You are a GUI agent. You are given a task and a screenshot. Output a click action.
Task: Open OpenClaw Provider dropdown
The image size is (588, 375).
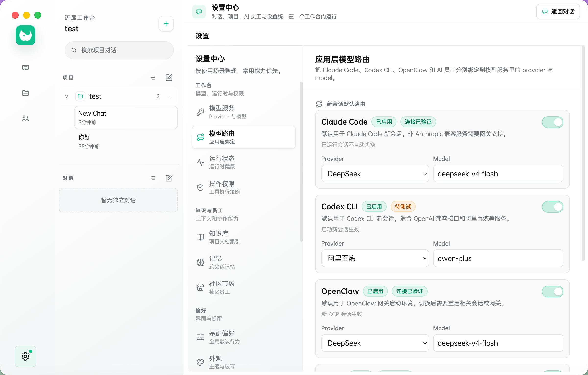coord(375,343)
